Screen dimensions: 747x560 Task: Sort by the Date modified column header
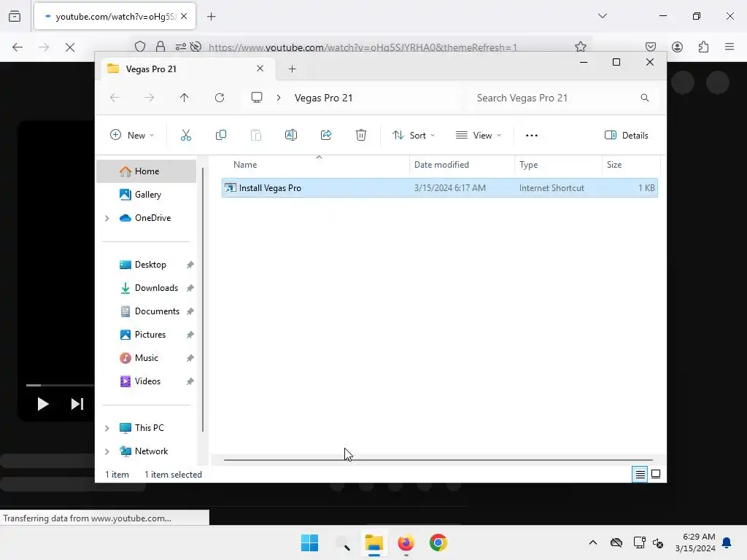[x=462, y=165]
